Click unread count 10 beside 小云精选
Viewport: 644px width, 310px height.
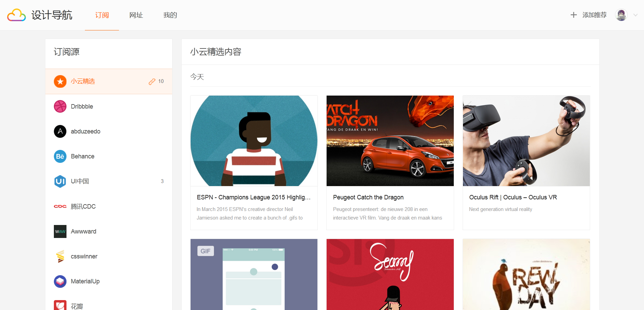[161, 81]
